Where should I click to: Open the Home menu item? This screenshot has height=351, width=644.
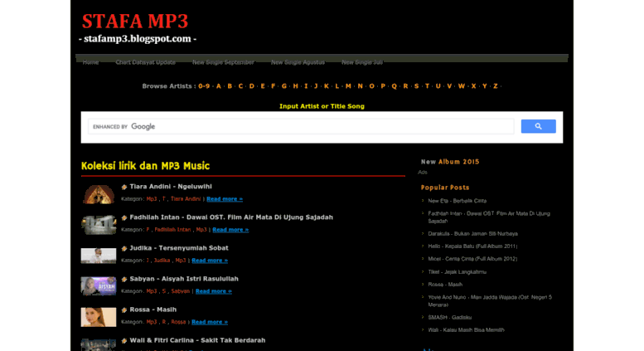[x=91, y=62]
